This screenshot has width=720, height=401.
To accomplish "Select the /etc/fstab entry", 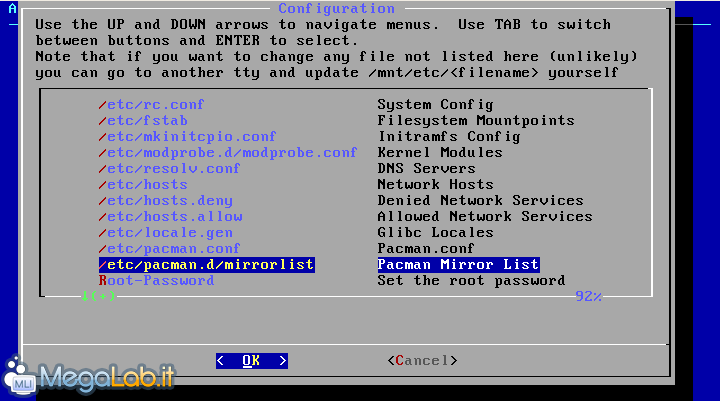I will point(142,121).
